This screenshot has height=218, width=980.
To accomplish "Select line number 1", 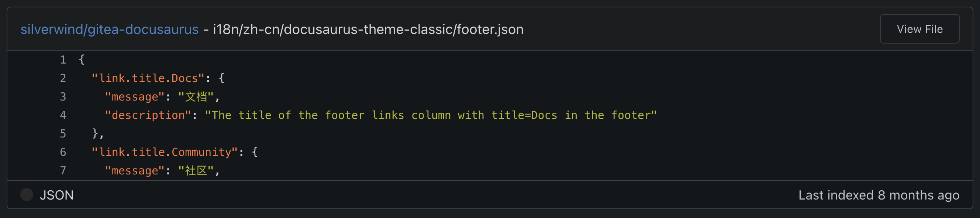I will (63, 60).
